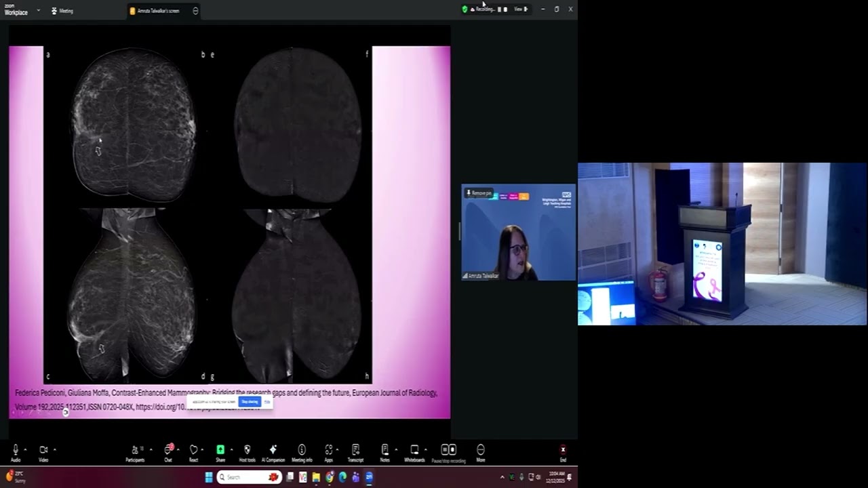Image resolution: width=868 pixels, height=488 pixels.
Task: Open Microsoft Edge from taskbar
Action: pos(342,477)
